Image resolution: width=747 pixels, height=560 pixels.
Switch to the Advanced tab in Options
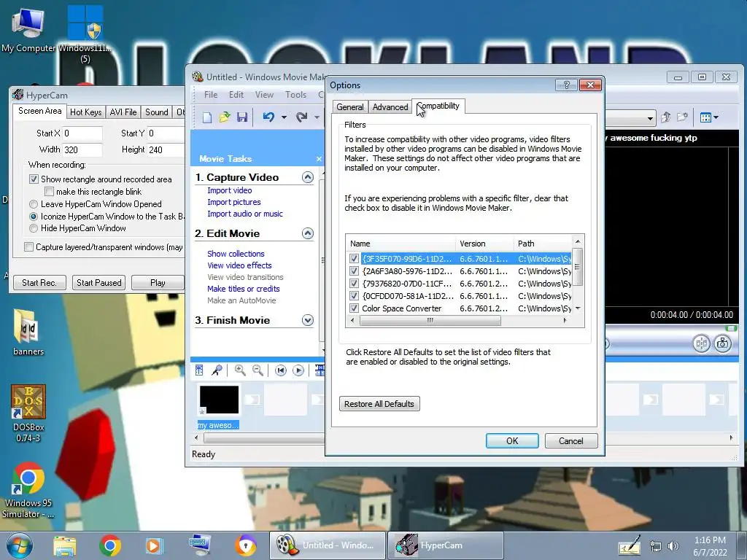pos(390,107)
